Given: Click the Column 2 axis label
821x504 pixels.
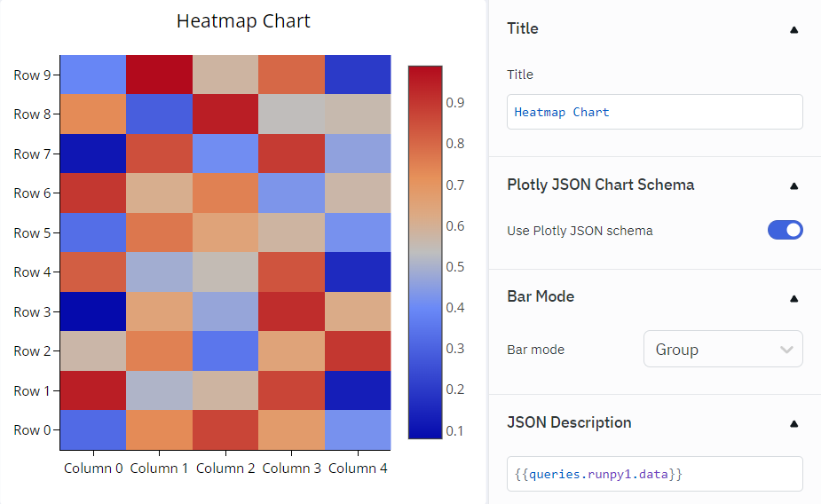Looking at the screenshot, I should 225,468.
